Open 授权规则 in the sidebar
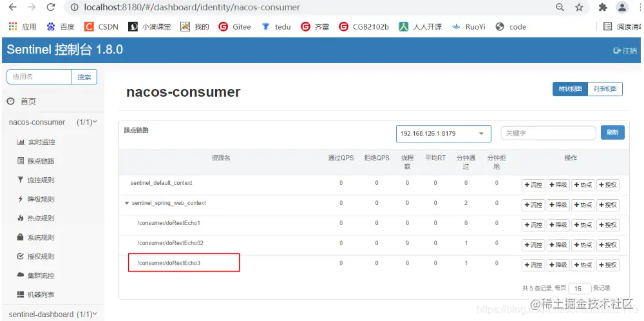The height and width of the screenshot is (321, 644). tap(35, 257)
